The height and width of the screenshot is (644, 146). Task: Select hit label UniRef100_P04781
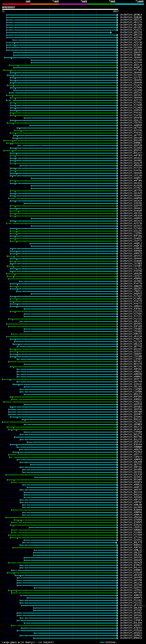point(131,115)
